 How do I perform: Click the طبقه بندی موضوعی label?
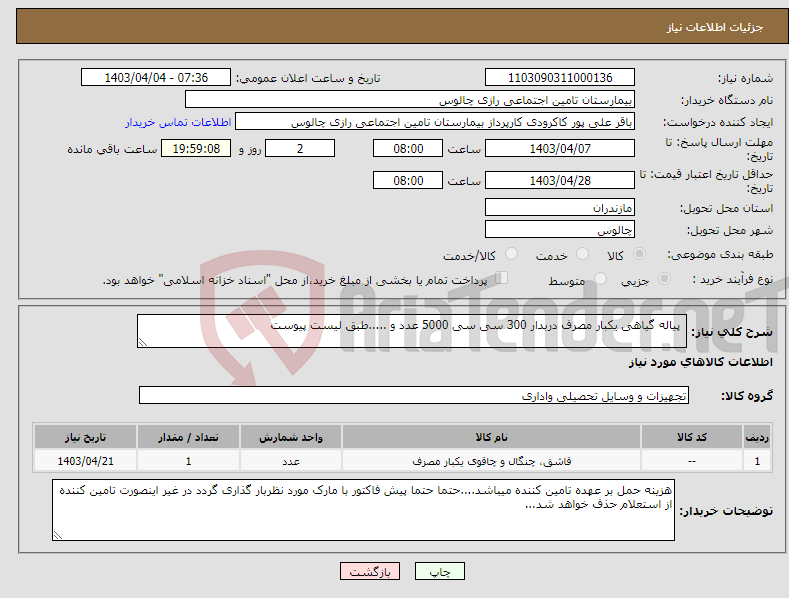coord(720,254)
